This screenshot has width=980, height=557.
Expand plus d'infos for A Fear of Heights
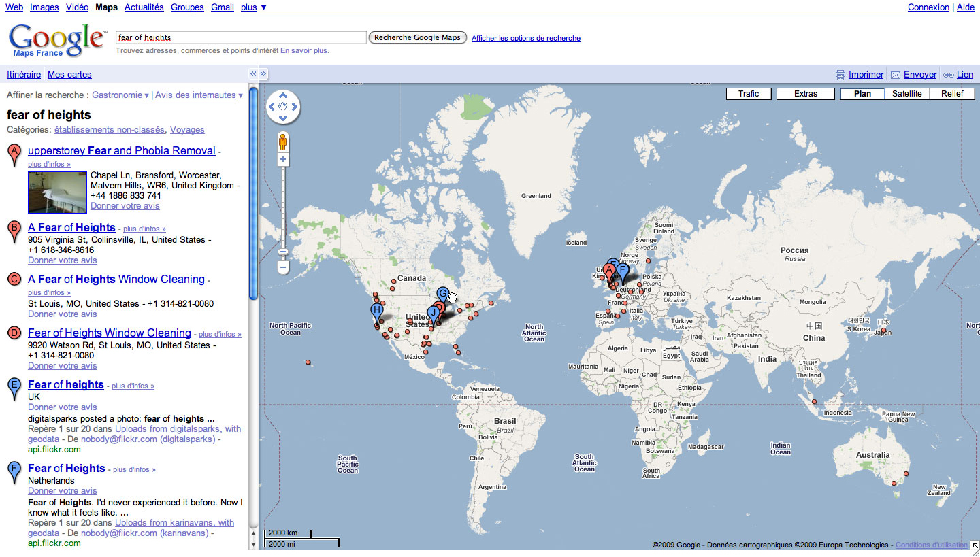click(x=144, y=229)
